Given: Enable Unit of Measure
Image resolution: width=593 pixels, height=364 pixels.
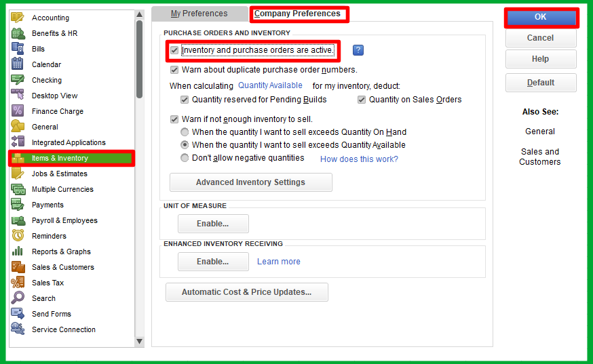Looking at the screenshot, I should pos(213,224).
